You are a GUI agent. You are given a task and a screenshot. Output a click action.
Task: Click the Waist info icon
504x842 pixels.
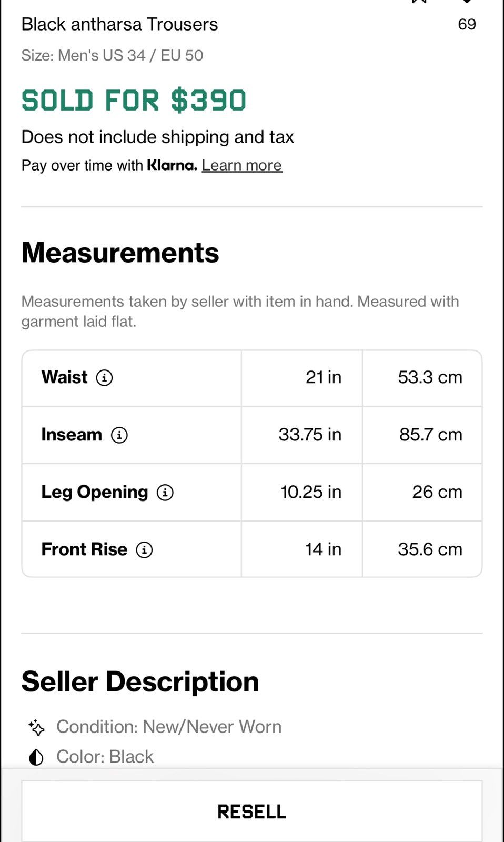(x=104, y=377)
